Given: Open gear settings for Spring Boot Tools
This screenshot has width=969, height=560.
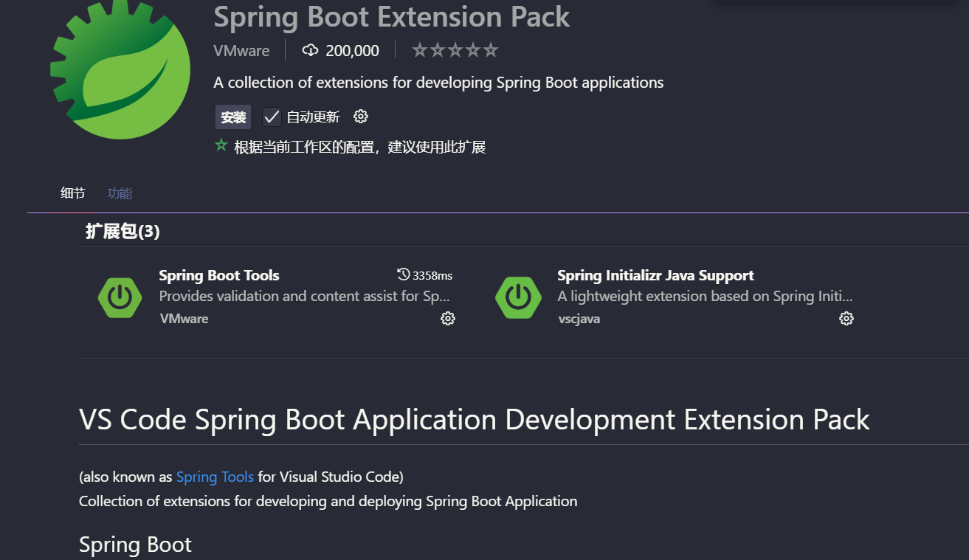Looking at the screenshot, I should point(448,319).
